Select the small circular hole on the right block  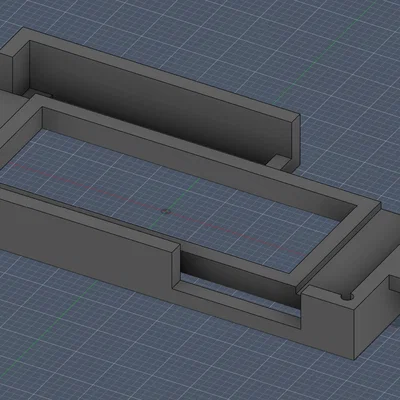click(x=348, y=297)
